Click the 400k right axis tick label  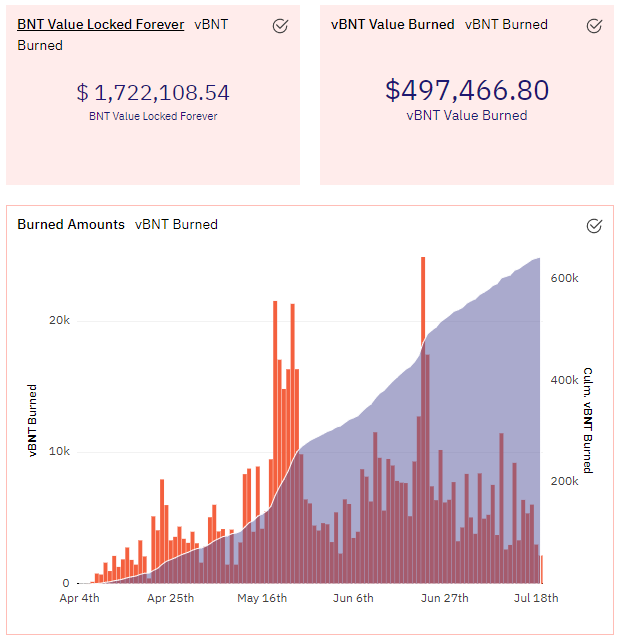564,380
